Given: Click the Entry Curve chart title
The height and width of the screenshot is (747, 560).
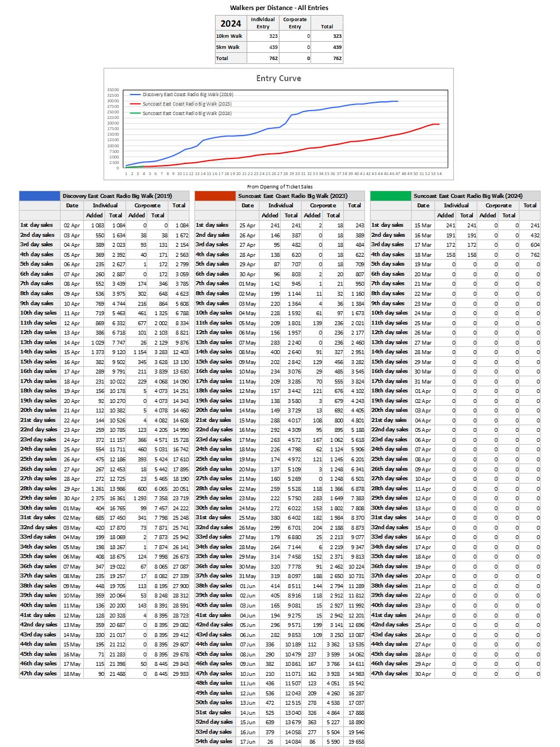Looking at the screenshot, I should 278,78.
